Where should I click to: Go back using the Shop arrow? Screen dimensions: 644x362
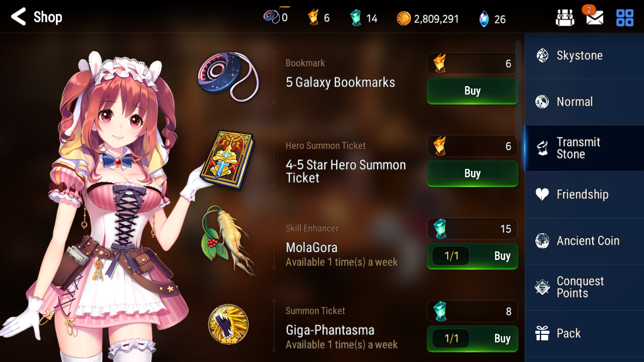click(x=19, y=17)
